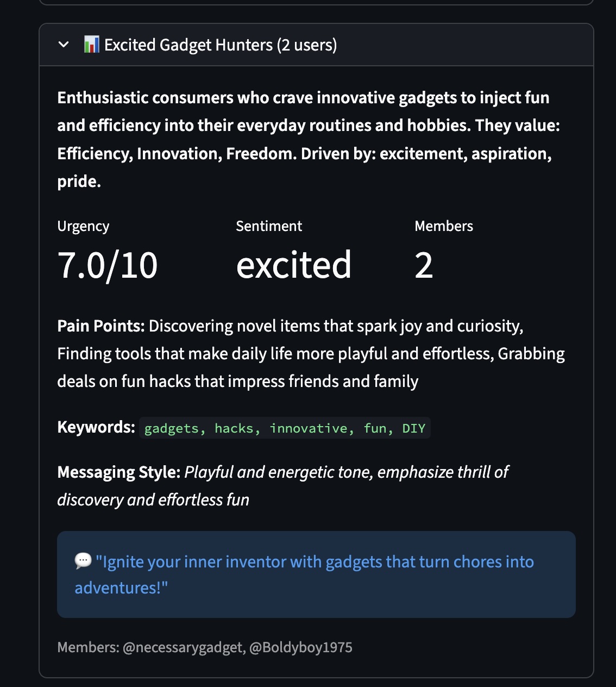Viewport: 616px width, 687px height.
Task: Click the Members metric label
Action: (443, 226)
